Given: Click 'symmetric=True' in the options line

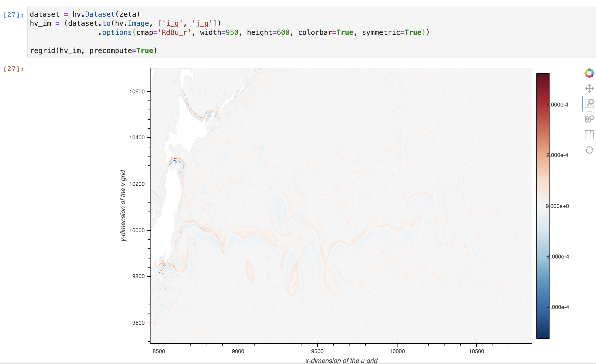Looking at the screenshot, I should click(x=392, y=33).
